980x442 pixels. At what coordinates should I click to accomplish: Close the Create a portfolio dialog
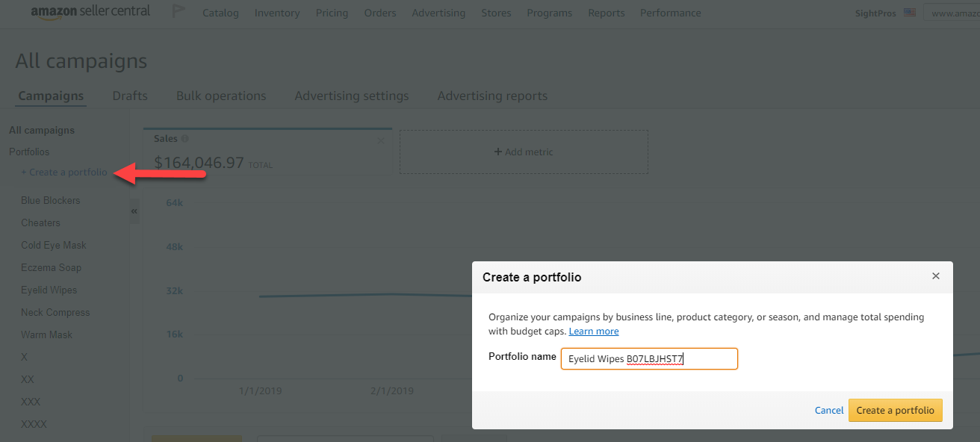click(x=935, y=276)
